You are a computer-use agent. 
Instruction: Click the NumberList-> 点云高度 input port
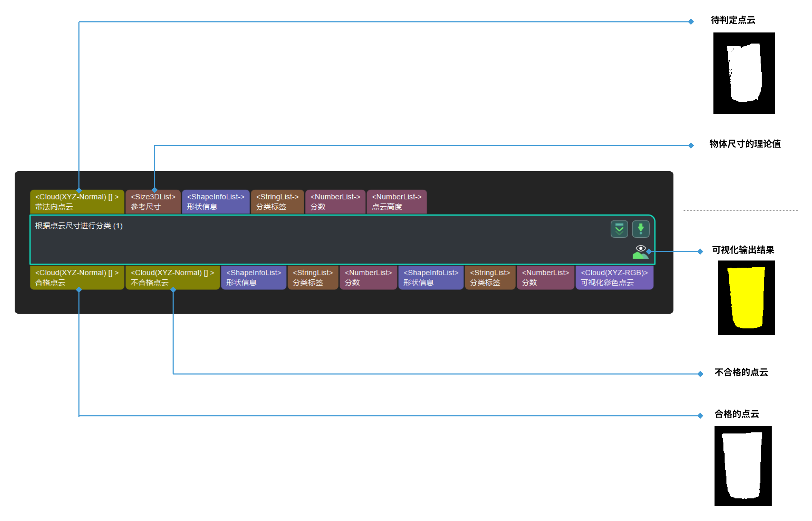(396, 202)
